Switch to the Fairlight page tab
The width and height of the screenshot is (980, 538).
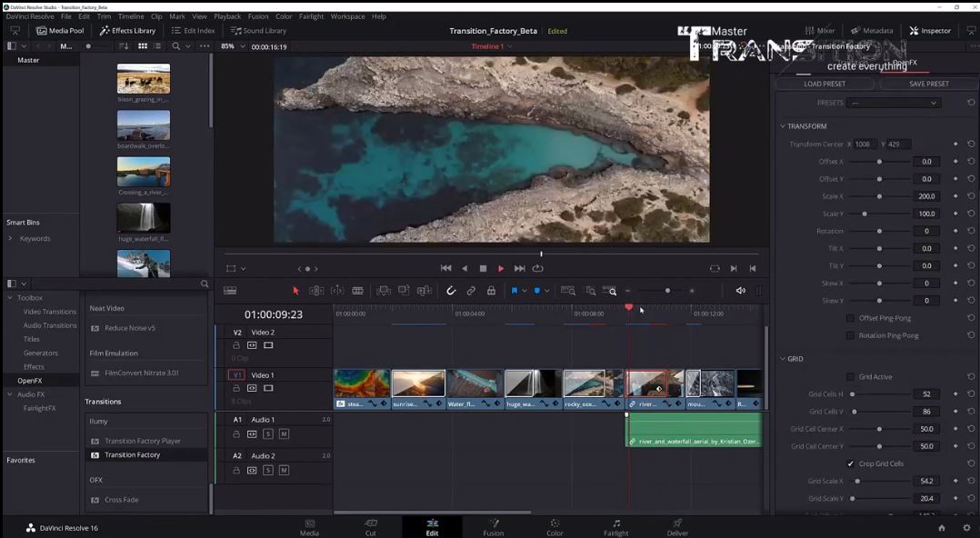[x=615, y=527]
